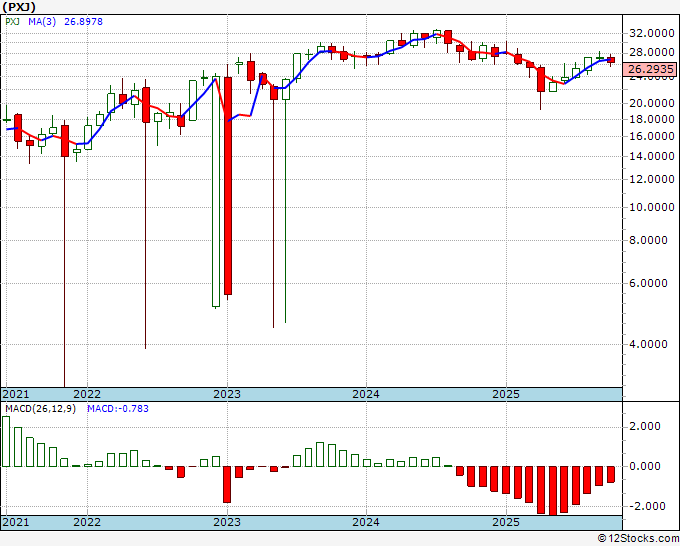
Task: Click 2025 on the price chart timeline
Action: pyautogui.click(x=506, y=394)
